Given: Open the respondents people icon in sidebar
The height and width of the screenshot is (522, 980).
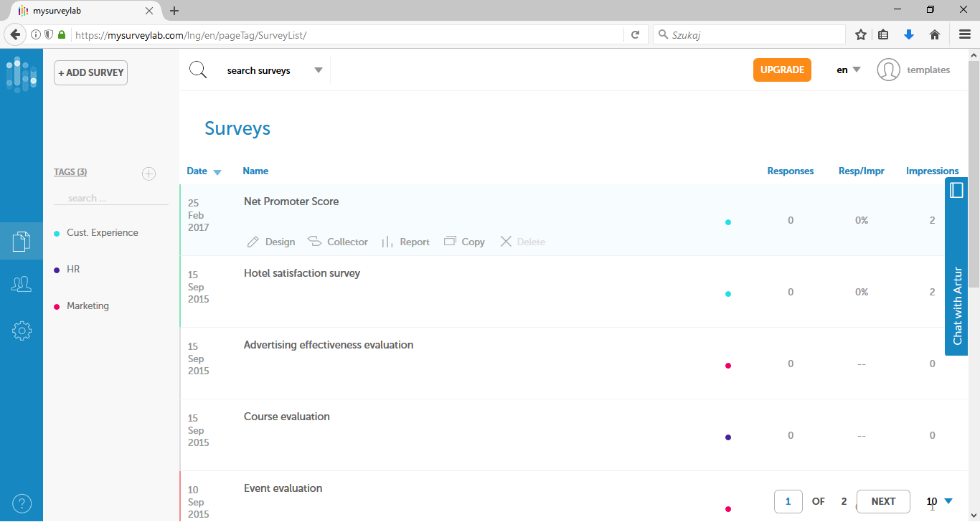Looking at the screenshot, I should click(22, 285).
